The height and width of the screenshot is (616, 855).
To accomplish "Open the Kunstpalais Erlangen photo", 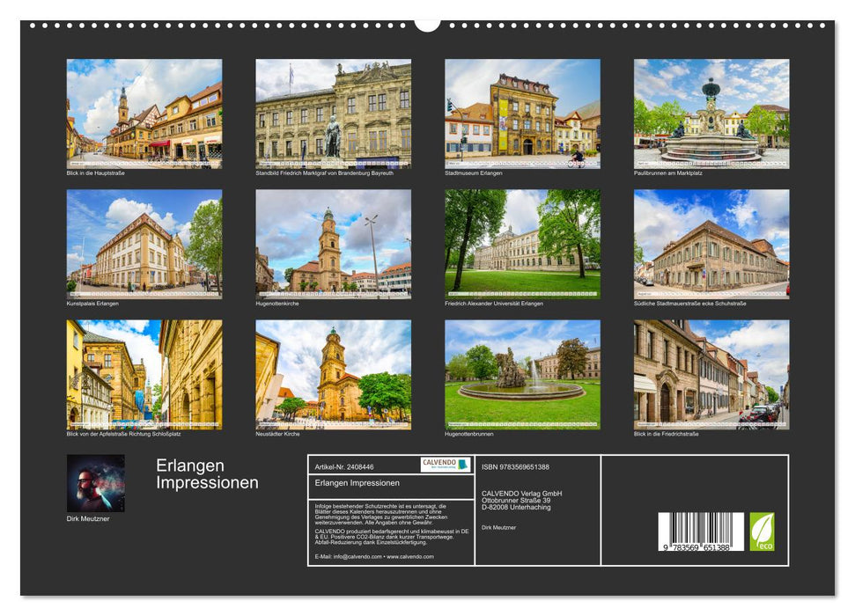I will (x=144, y=244).
